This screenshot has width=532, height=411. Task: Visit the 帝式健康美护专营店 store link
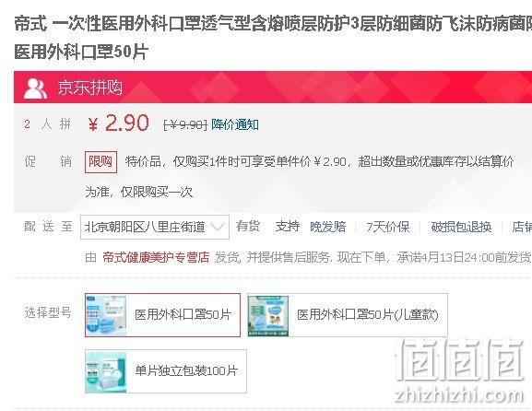pos(156,257)
